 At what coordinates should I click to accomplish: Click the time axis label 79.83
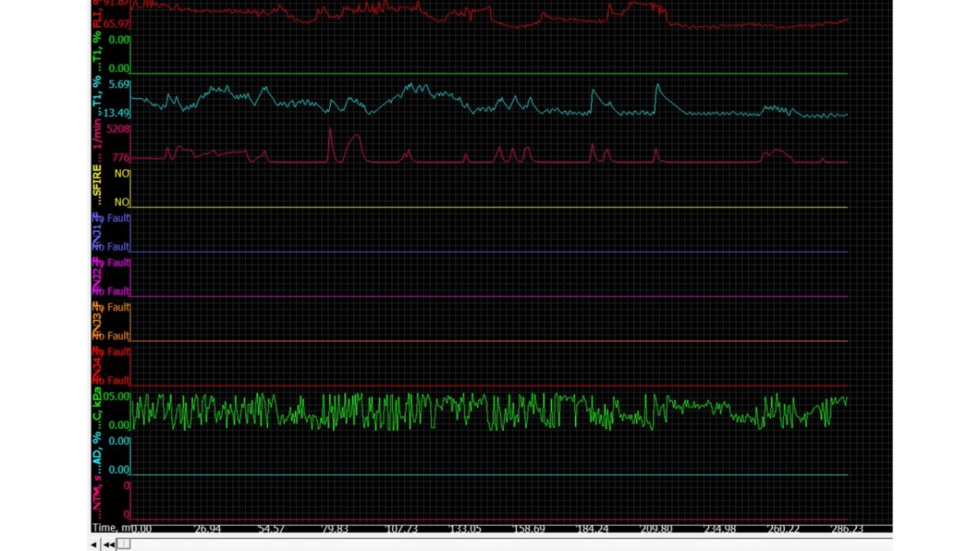[336, 529]
